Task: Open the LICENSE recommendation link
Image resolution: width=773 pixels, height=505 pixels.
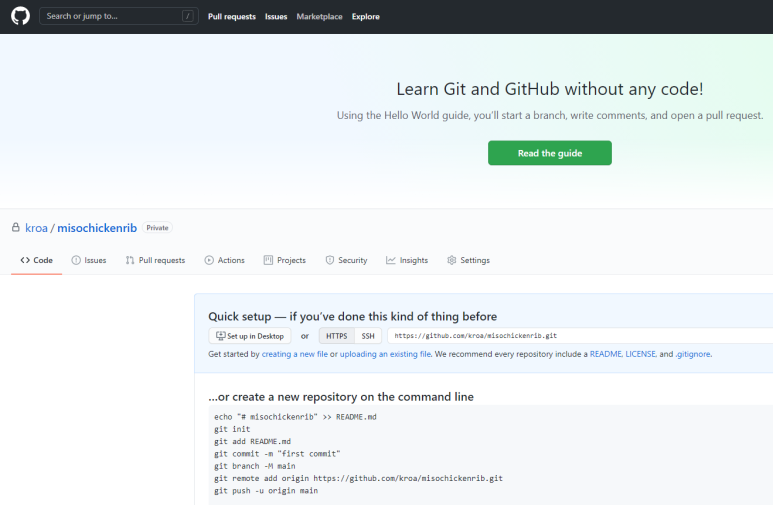Action: coord(640,354)
